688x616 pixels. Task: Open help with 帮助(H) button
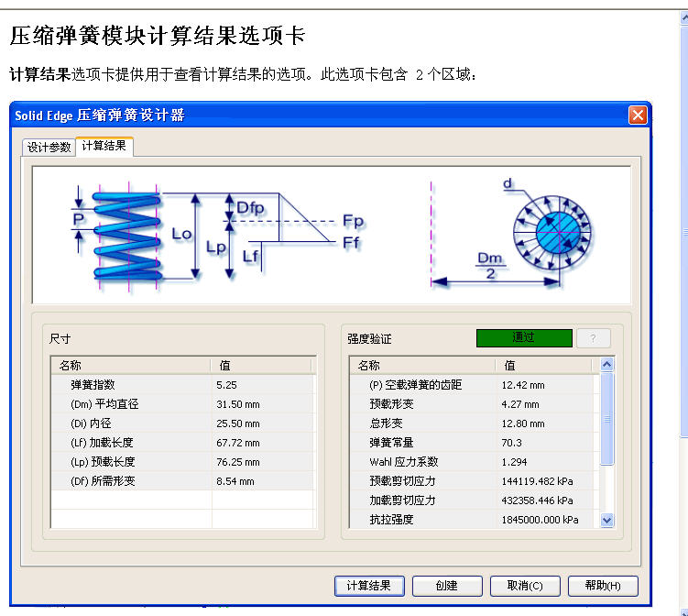pyautogui.click(x=603, y=586)
